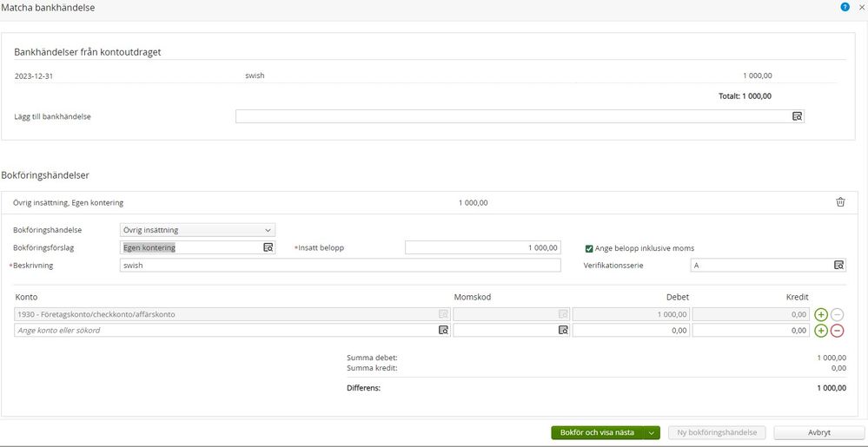Click the Ange konto eller sökord field
868x447 pixels.
(x=224, y=331)
